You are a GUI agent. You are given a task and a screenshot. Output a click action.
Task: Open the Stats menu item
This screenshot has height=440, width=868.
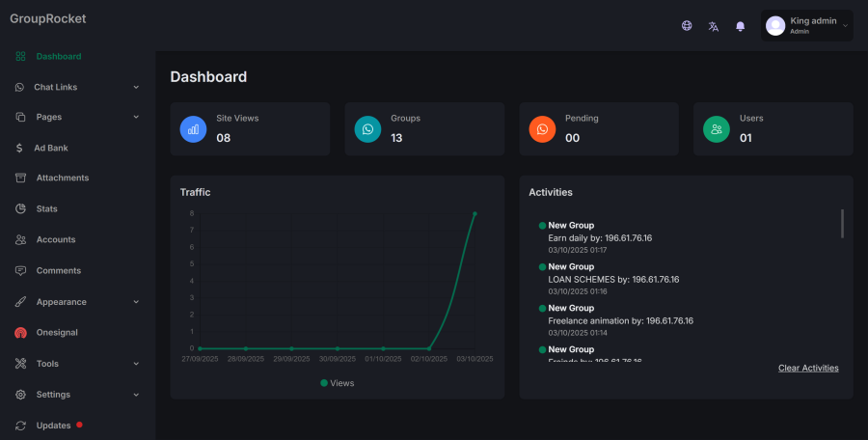pyautogui.click(x=46, y=209)
